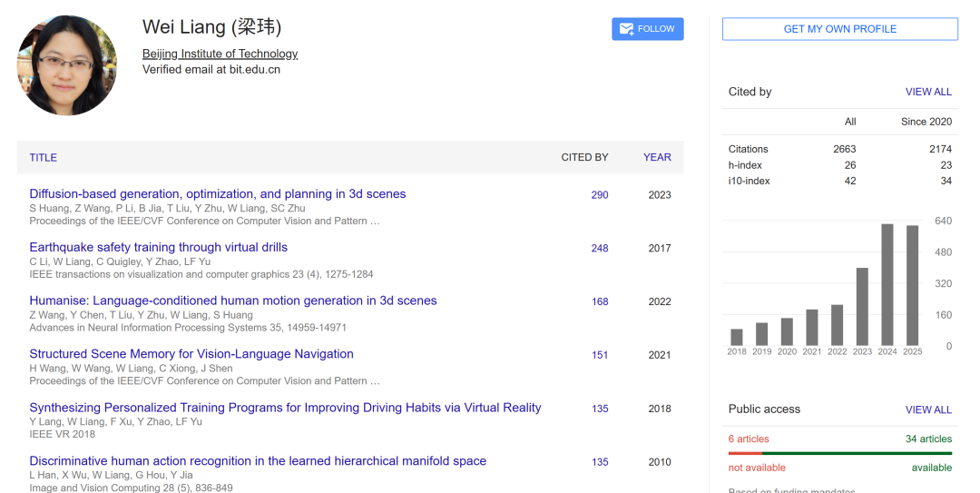
Task: Open Earthquake safety training paper
Action: click(x=158, y=247)
